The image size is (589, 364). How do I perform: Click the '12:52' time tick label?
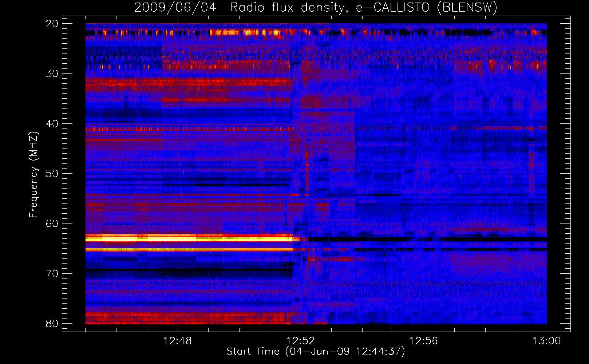(301, 341)
